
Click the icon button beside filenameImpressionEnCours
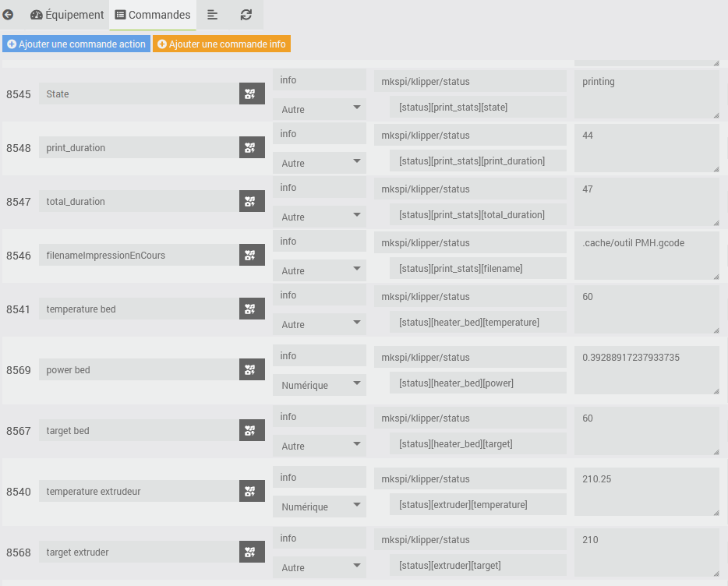click(x=252, y=255)
